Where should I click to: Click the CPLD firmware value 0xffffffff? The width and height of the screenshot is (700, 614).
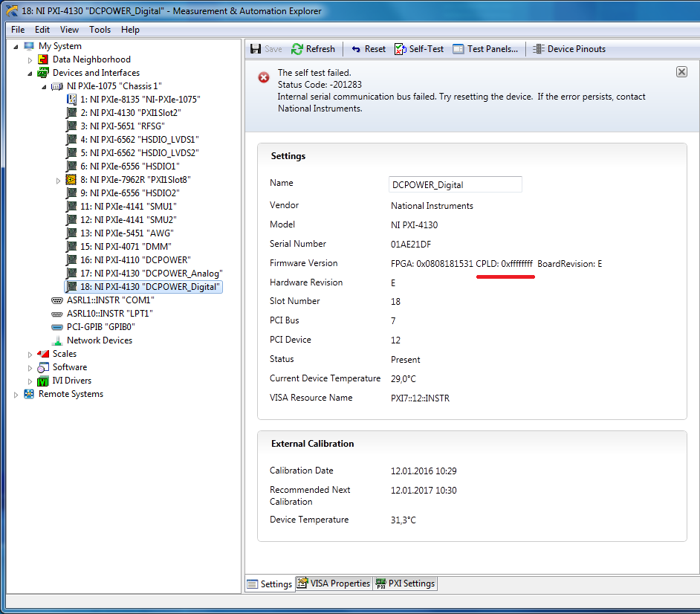point(517,263)
